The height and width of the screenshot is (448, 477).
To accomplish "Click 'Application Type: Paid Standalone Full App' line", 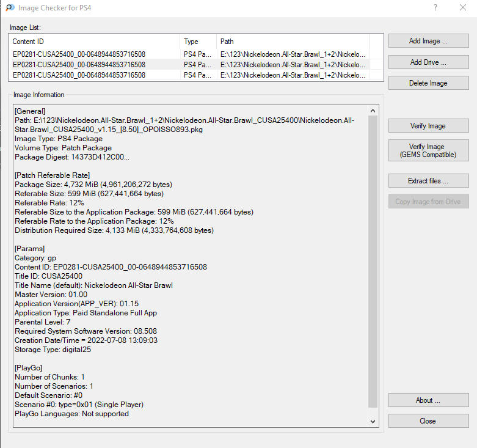I will (86, 313).
